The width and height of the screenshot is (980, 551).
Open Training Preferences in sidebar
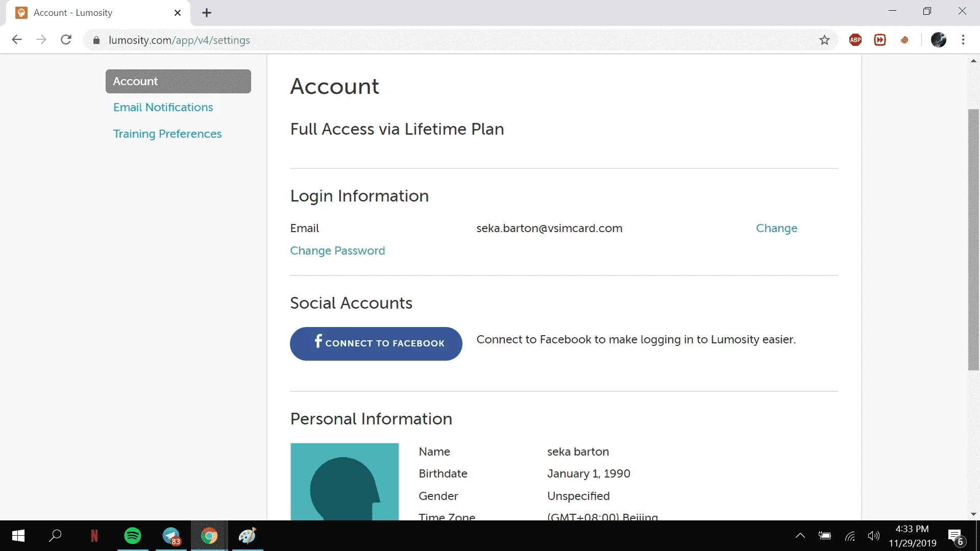click(167, 134)
